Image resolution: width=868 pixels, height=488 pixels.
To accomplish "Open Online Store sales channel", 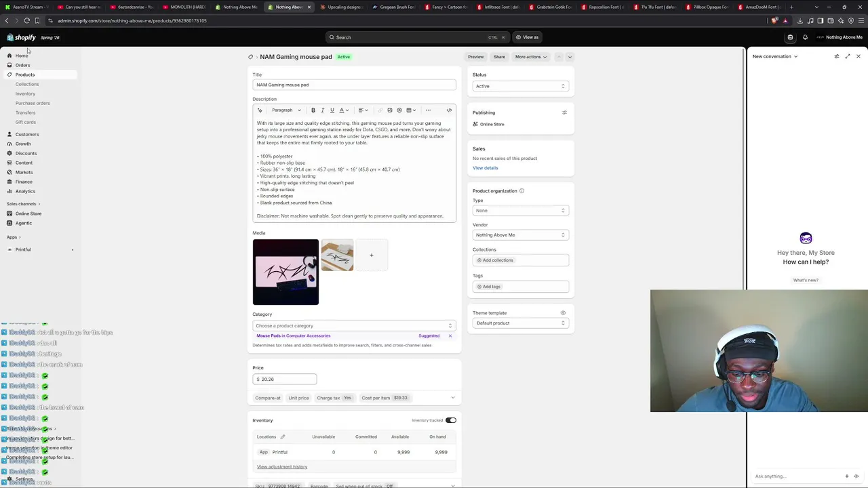I will (28, 213).
